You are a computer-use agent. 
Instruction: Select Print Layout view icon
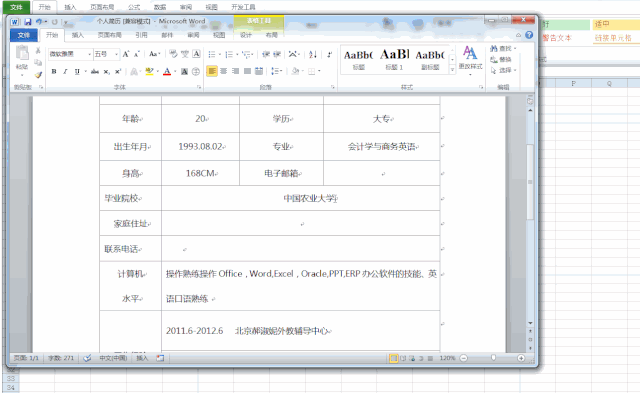click(x=393, y=358)
